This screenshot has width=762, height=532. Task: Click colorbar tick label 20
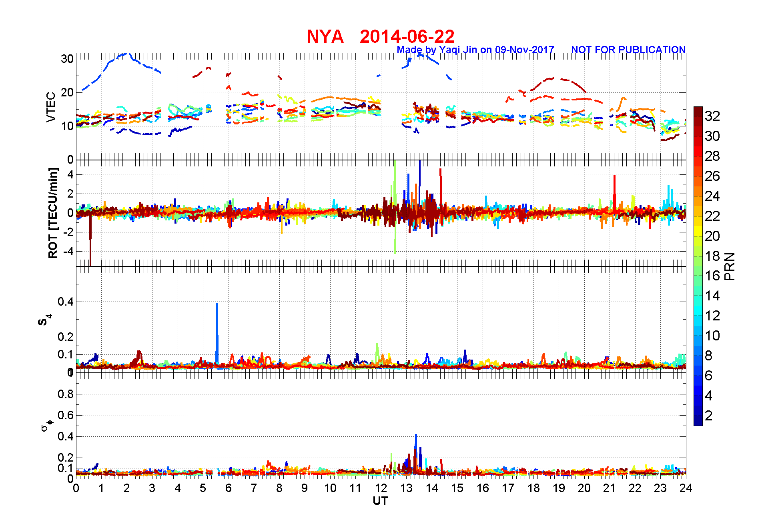click(x=712, y=236)
